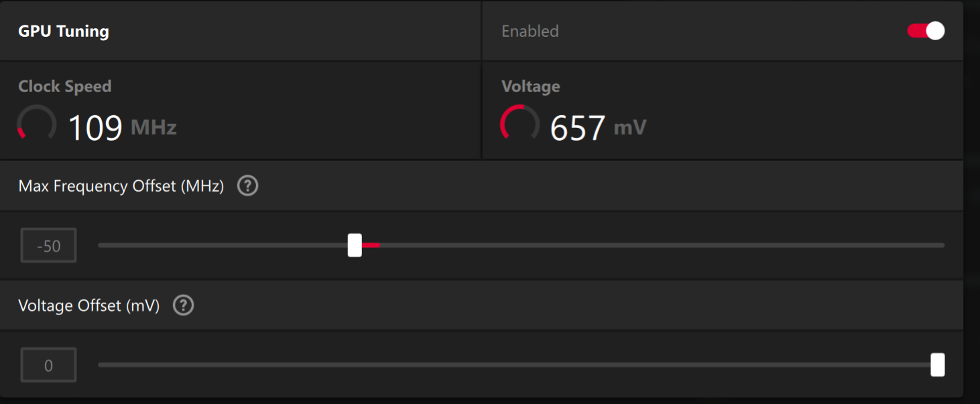Click the Voltage Offset slider handle
Viewport: 980px width, 404px height.
938,365
